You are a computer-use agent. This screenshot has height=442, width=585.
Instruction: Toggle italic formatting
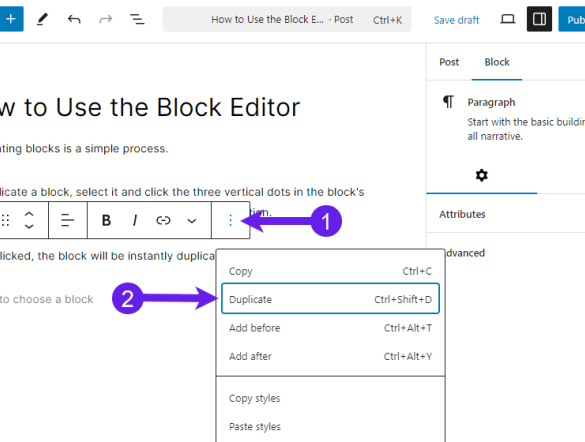point(135,220)
